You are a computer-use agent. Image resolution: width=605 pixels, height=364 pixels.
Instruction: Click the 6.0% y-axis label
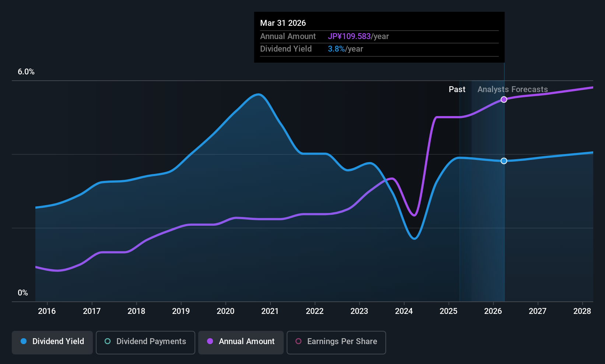[x=26, y=72]
